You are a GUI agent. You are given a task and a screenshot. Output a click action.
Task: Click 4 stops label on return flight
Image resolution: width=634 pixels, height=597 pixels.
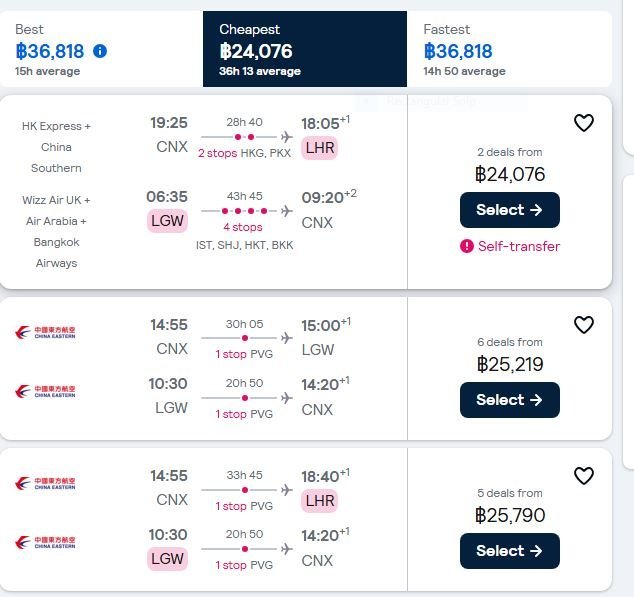[243, 227]
